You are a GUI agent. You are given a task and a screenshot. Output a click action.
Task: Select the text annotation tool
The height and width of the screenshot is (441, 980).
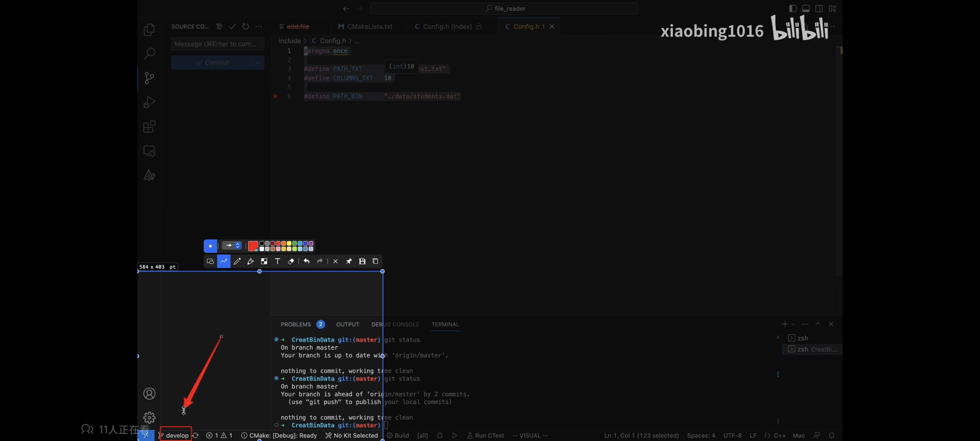tap(277, 261)
